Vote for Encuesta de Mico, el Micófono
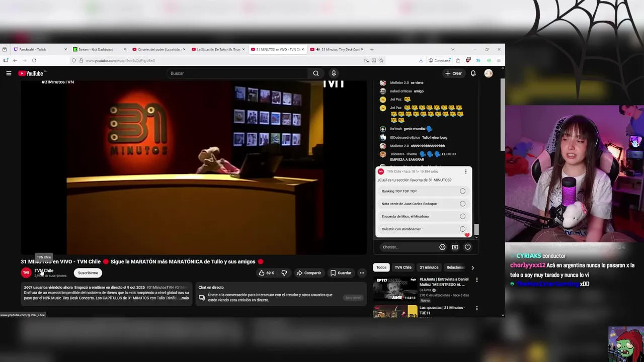The width and height of the screenshot is (644, 362). pyautogui.click(x=424, y=216)
